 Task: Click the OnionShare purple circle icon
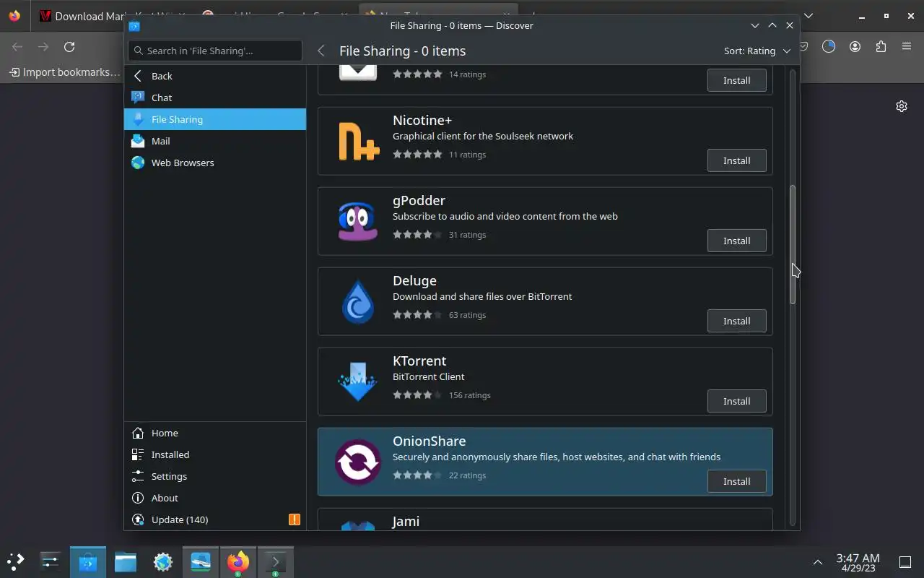click(357, 462)
